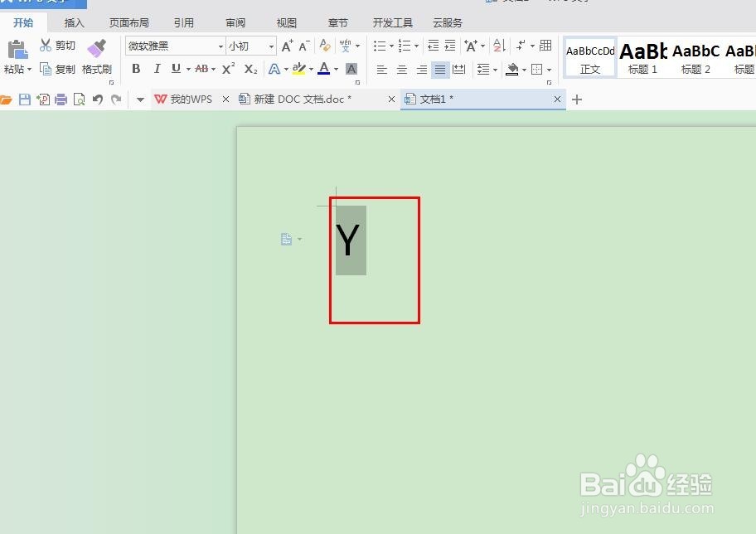
Task: Apply text highlight color
Action: (298, 69)
